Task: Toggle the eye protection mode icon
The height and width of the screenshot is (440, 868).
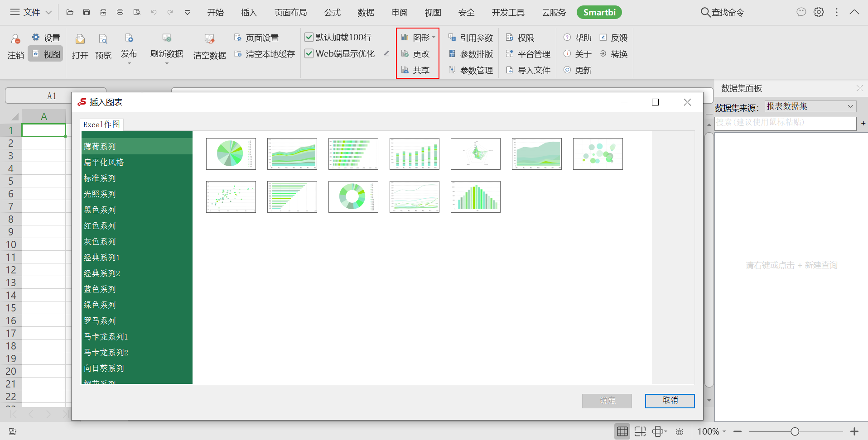Action: pos(680,432)
